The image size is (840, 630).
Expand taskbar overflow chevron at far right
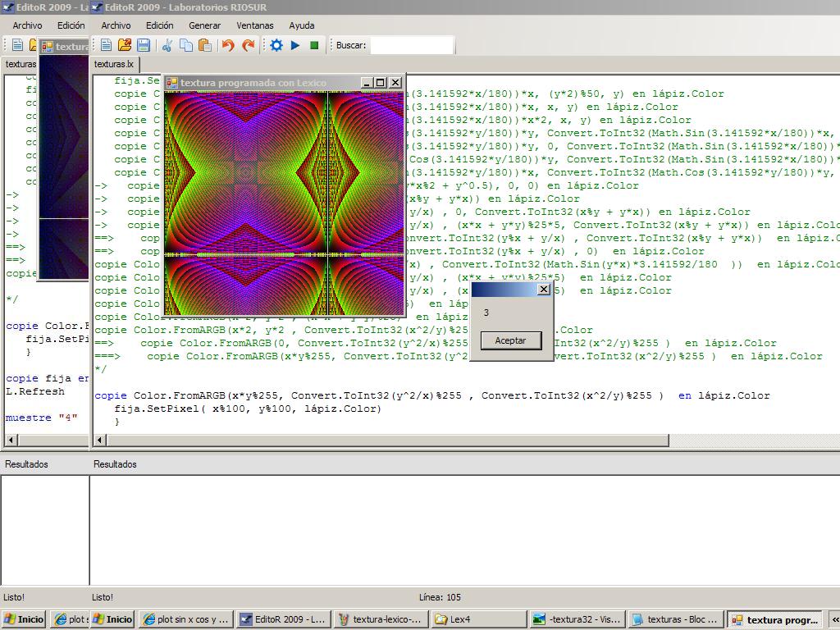coord(835,619)
